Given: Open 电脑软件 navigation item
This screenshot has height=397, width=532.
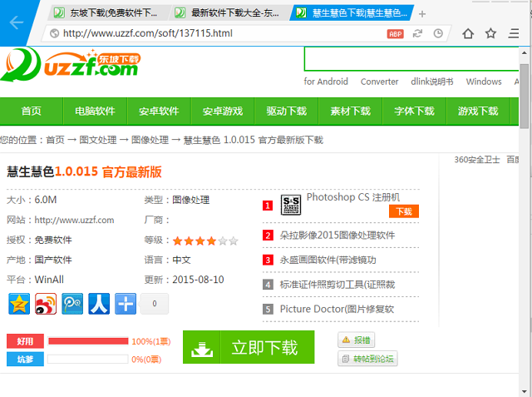Looking at the screenshot, I should click(x=95, y=111).
